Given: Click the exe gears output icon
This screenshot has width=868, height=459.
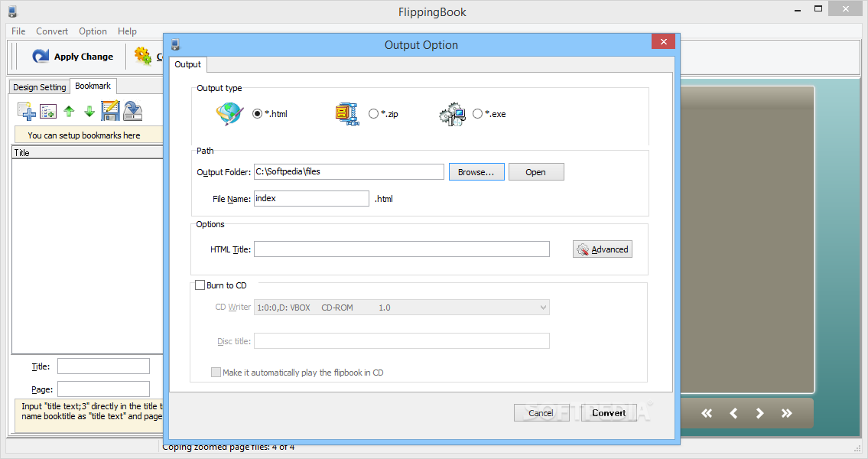Looking at the screenshot, I should tap(452, 114).
